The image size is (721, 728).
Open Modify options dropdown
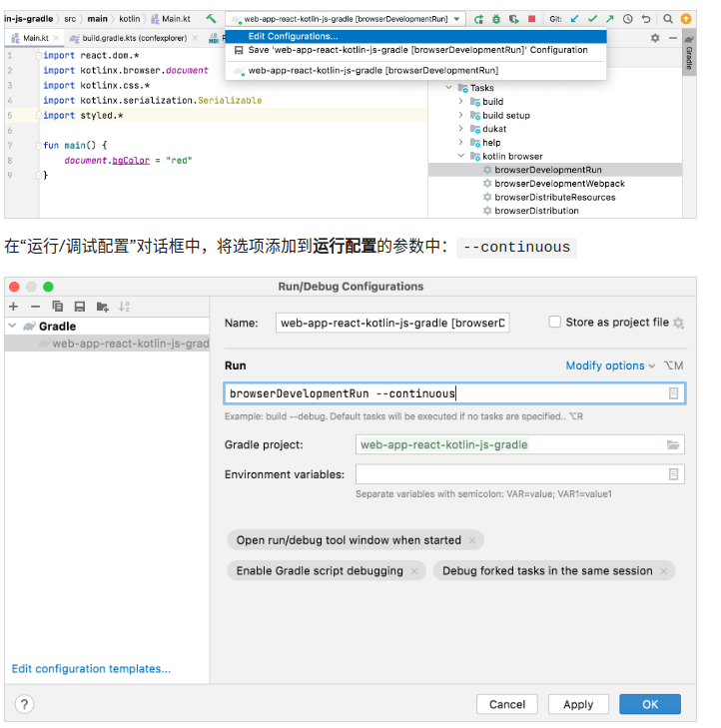(610, 365)
